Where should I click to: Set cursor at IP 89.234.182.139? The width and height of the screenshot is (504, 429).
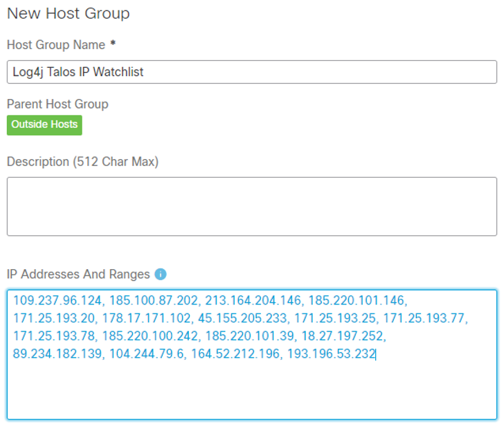[x=55, y=354]
